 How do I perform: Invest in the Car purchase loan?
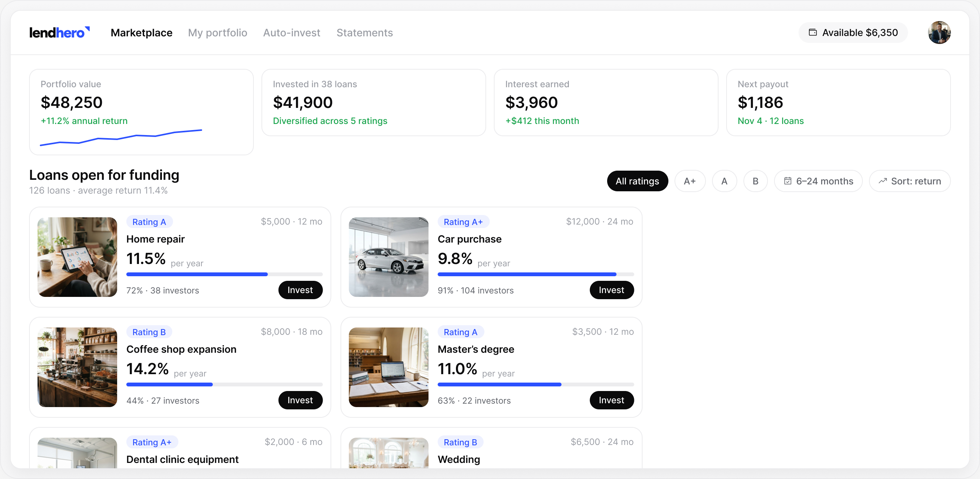pos(611,290)
